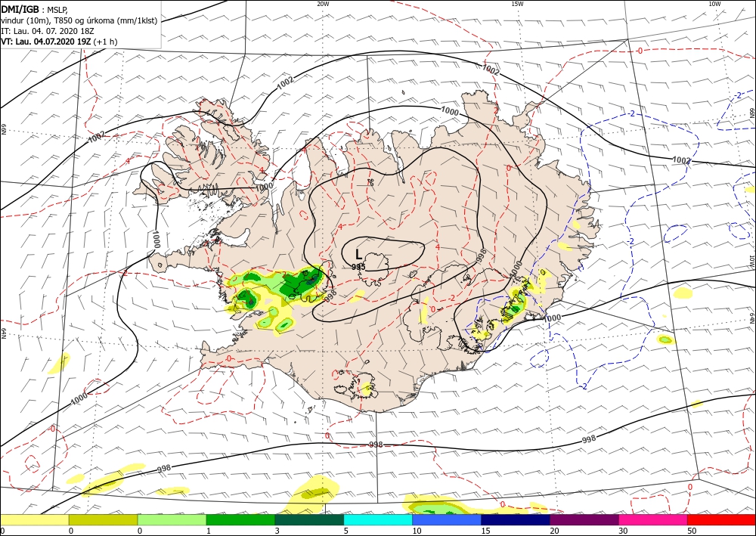
Task: Select the 'VT: Lau. 04.07.2020 19Z (+1 h)' line
Action: point(59,42)
